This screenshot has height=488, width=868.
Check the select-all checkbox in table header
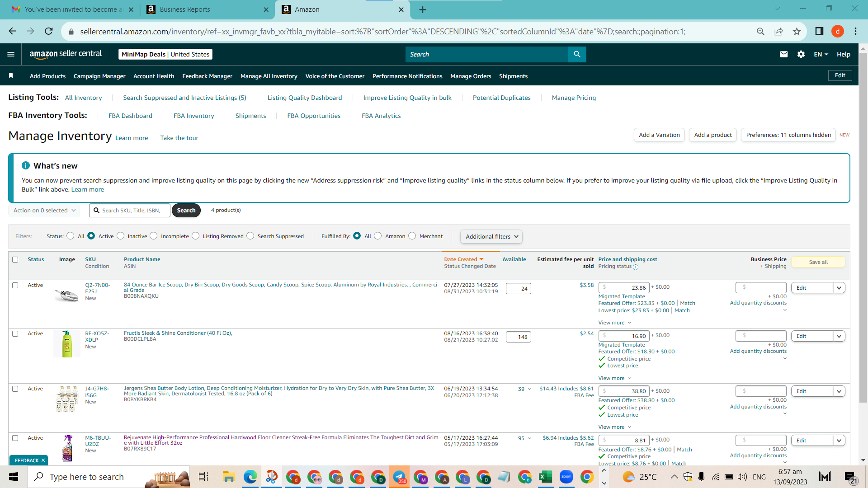(15, 259)
